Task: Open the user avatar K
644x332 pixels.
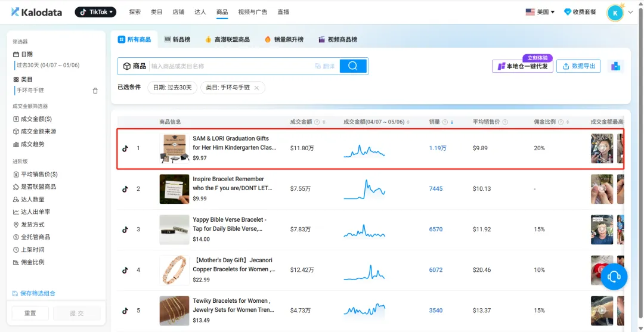Action: [x=615, y=13]
